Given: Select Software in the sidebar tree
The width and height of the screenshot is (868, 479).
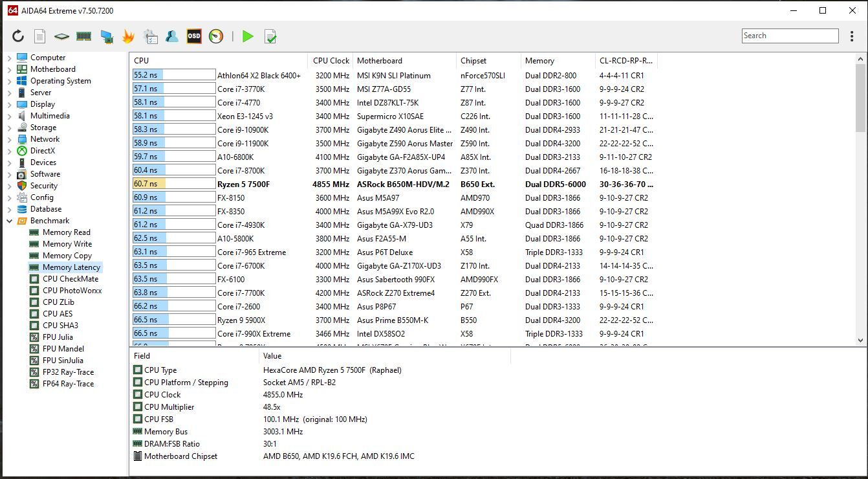Looking at the screenshot, I should tap(45, 174).
